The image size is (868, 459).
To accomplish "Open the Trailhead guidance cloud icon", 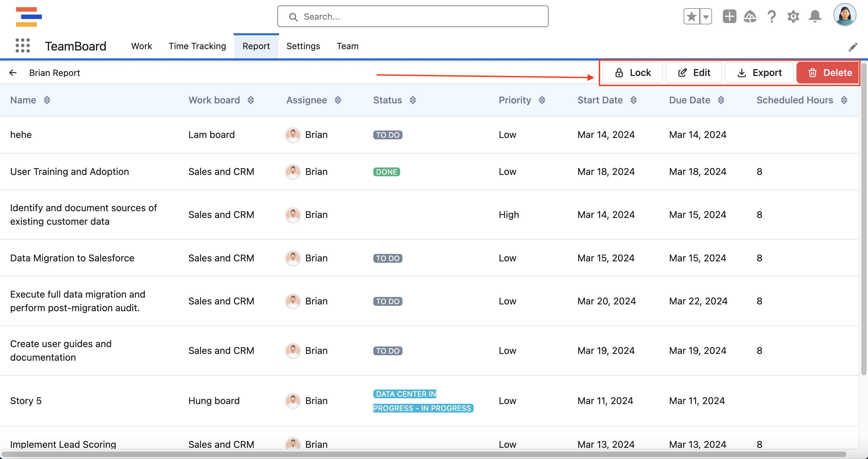I will 750,16.
